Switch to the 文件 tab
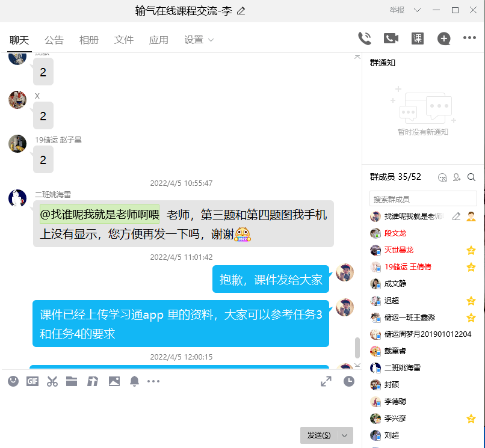 click(x=124, y=40)
